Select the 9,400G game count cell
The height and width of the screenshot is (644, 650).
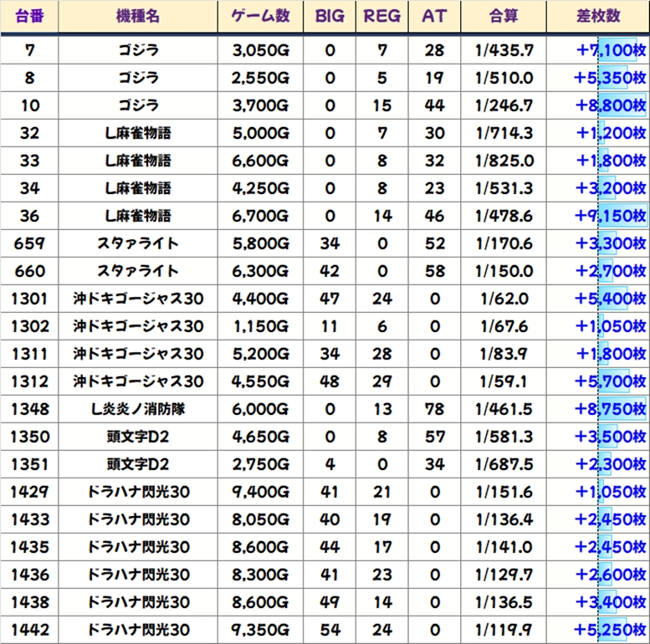[x=260, y=492]
